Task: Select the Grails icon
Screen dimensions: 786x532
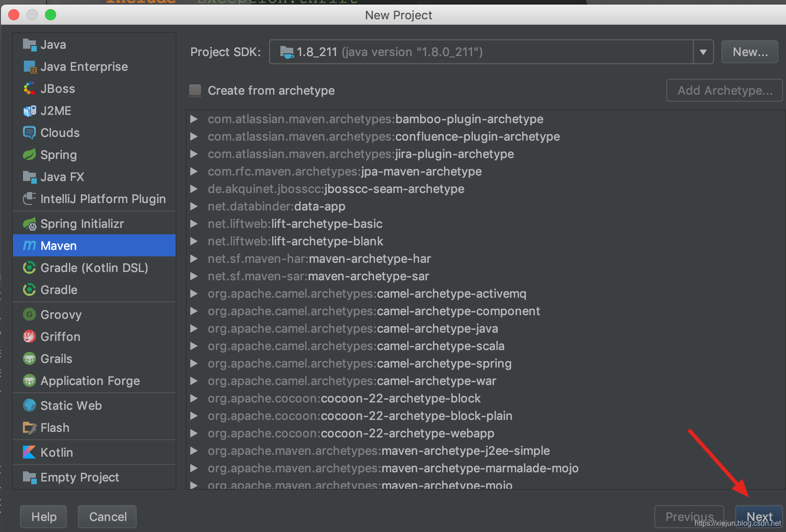Action: coord(29,359)
